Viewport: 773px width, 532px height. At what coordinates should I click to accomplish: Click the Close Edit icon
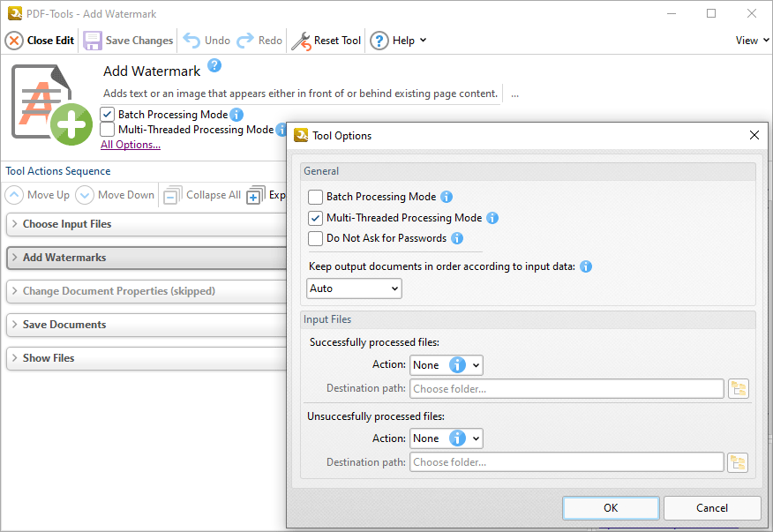[14, 41]
